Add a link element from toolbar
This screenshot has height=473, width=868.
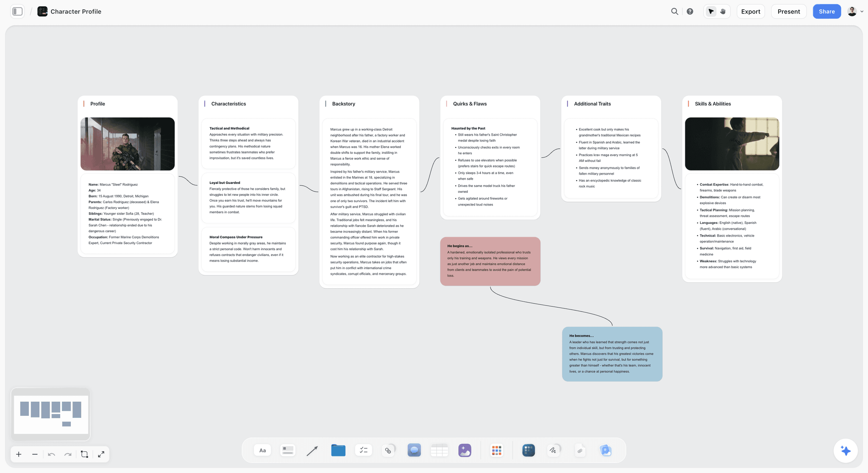[388, 450]
